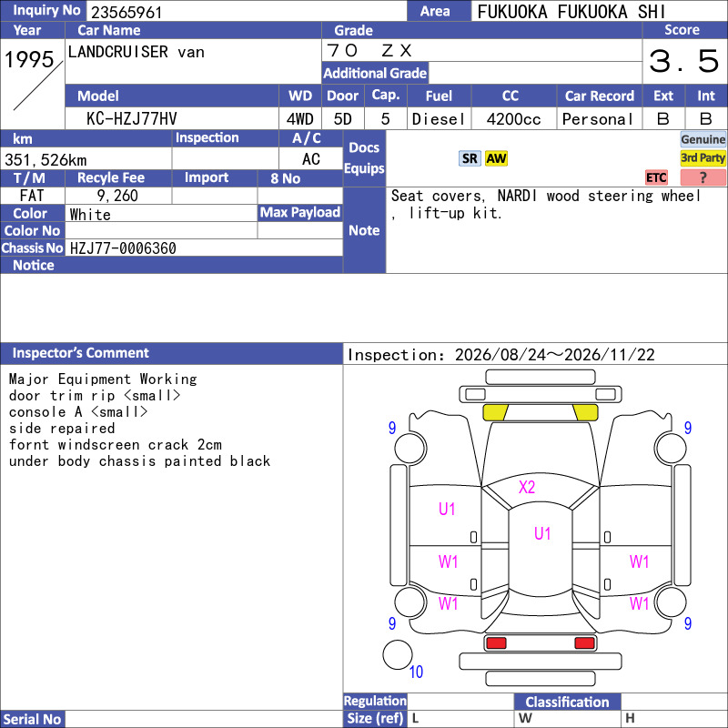Click the spare tire circle marked 10
The width and height of the screenshot is (728, 728).
click(398, 654)
